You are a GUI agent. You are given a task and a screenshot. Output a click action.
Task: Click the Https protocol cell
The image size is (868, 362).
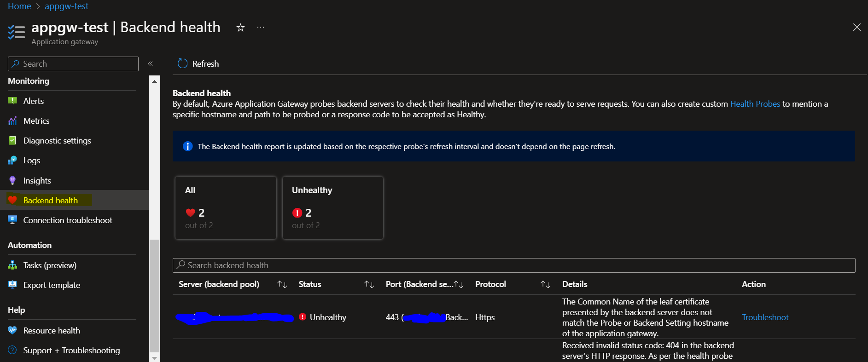[485, 317]
